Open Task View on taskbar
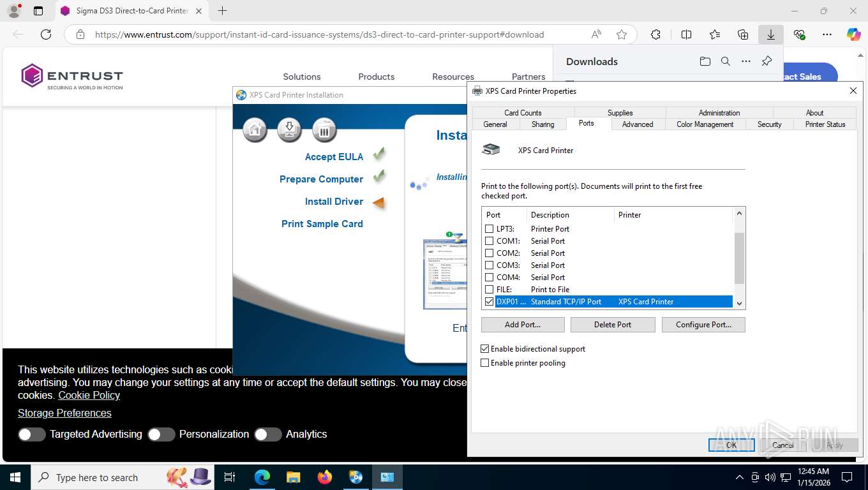Screen dimensions: 868x490 230,477
